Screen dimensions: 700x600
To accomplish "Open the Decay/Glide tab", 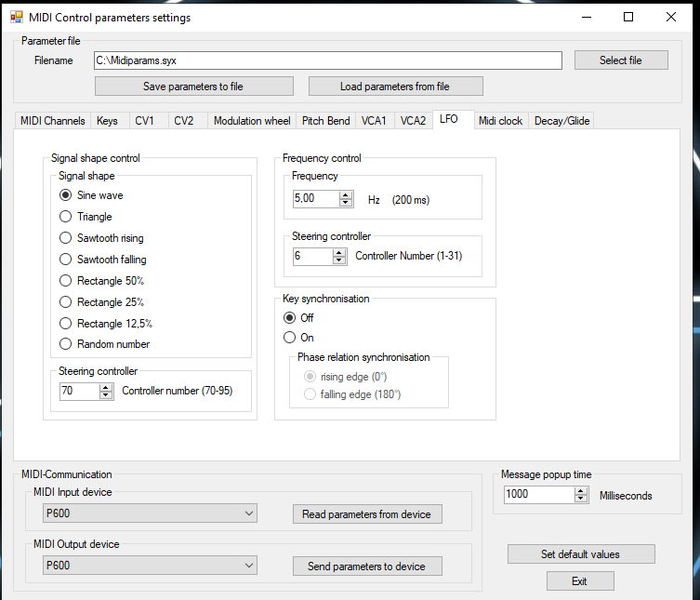I will tap(562, 121).
